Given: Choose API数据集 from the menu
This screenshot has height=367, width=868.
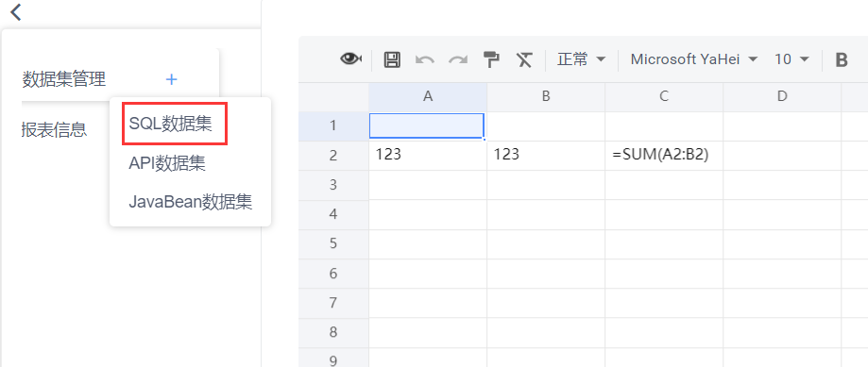Looking at the screenshot, I should (x=167, y=163).
